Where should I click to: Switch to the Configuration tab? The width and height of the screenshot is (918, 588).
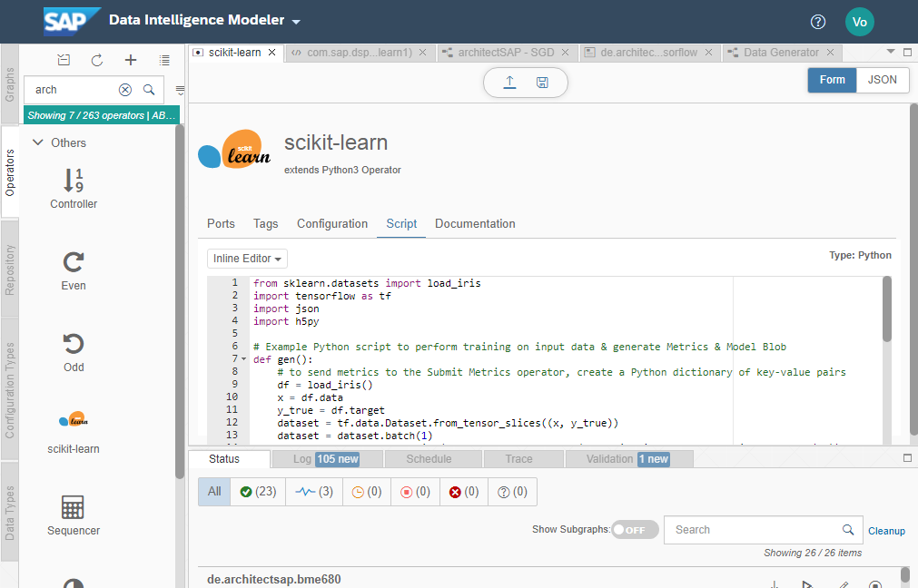(x=332, y=223)
